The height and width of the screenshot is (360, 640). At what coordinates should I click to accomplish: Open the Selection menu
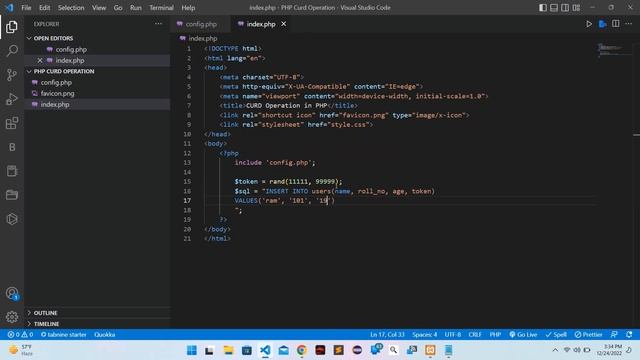click(x=71, y=8)
